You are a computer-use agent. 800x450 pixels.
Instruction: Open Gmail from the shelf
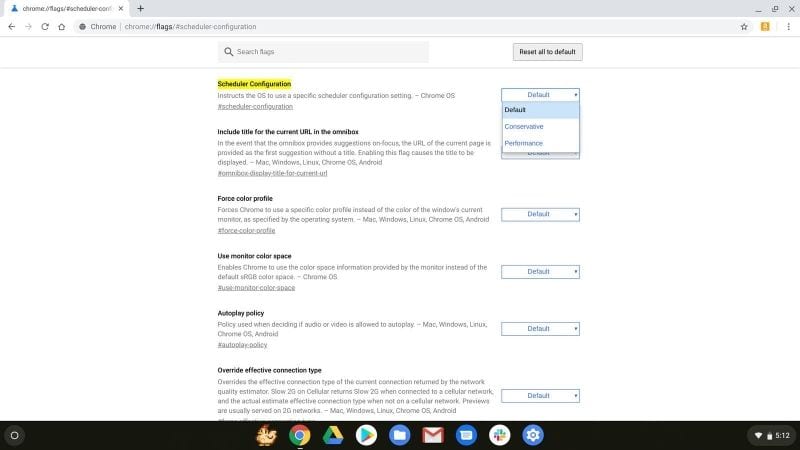pos(432,435)
